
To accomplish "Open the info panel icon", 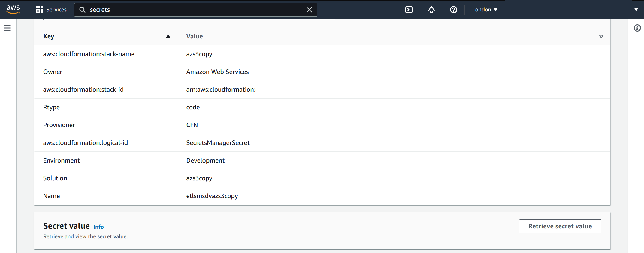I will coord(637,28).
